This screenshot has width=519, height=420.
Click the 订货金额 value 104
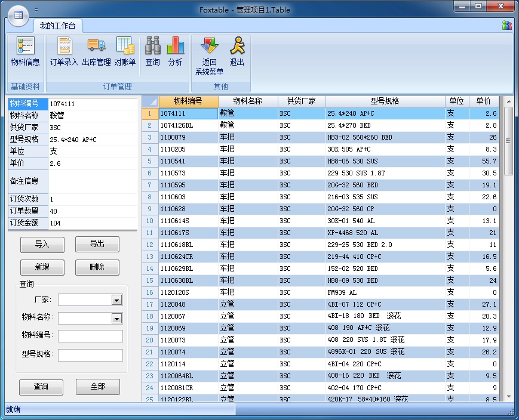point(93,223)
